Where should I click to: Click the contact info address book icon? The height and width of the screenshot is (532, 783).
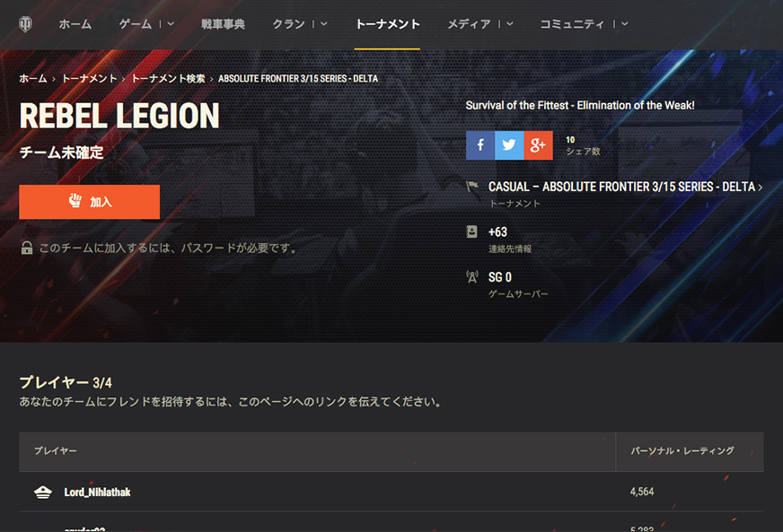point(471,231)
